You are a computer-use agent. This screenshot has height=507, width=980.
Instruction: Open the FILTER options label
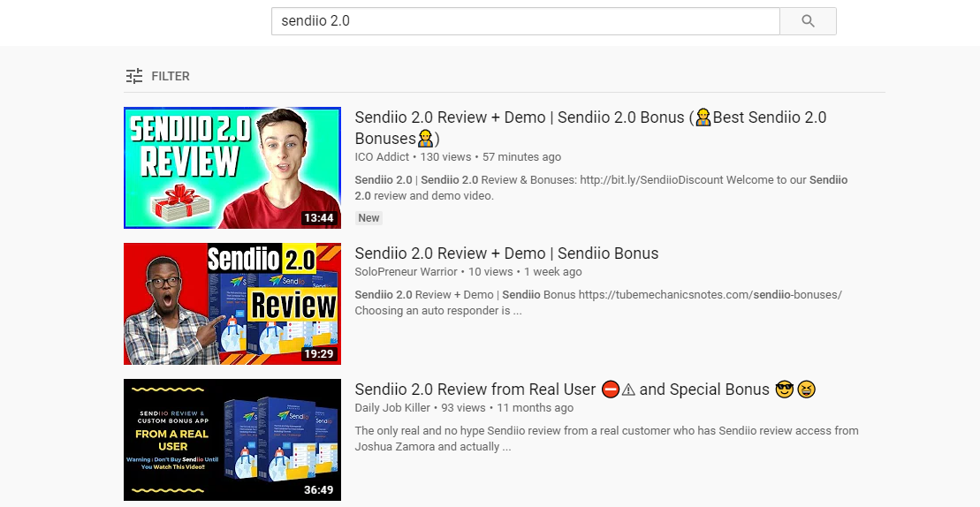click(x=170, y=76)
